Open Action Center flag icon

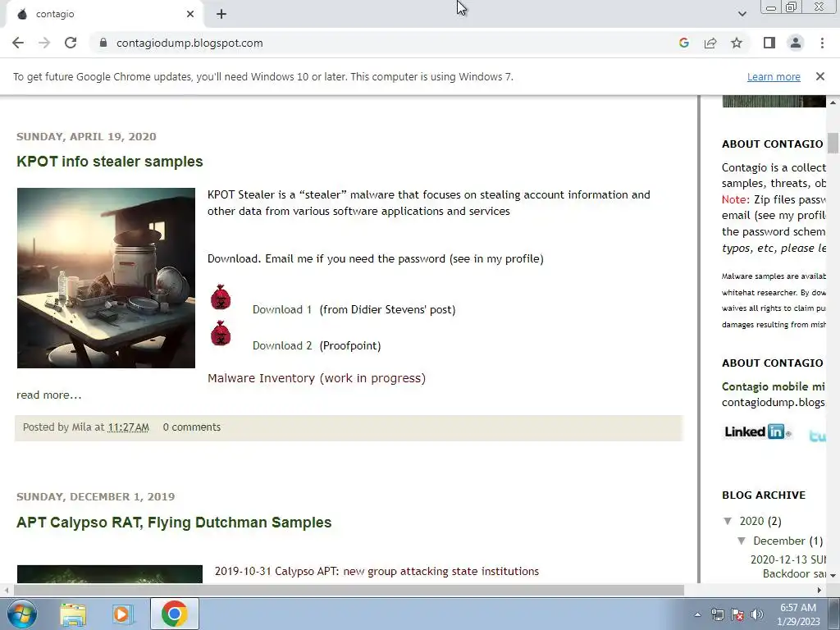pyautogui.click(x=737, y=614)
